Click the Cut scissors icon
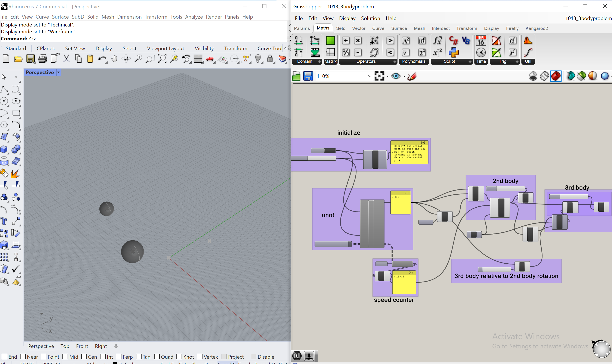 (x=66, y=59)
